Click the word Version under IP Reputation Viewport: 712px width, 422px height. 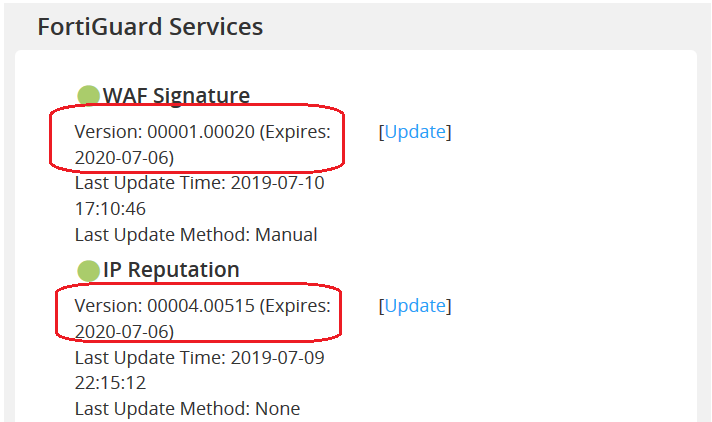coord(108,306)
